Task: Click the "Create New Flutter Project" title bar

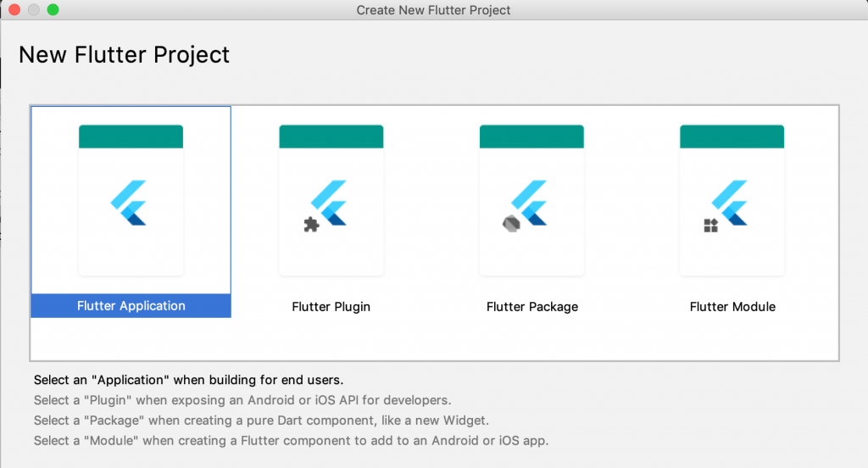Action: pos(433,10)
